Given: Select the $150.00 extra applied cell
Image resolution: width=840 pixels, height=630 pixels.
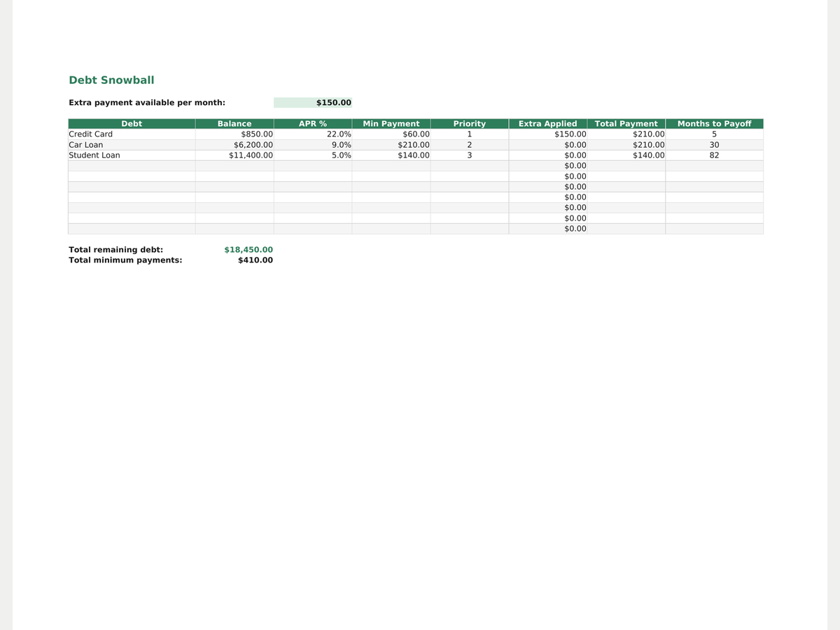Looking at the screenshot, I should (548, 134).
